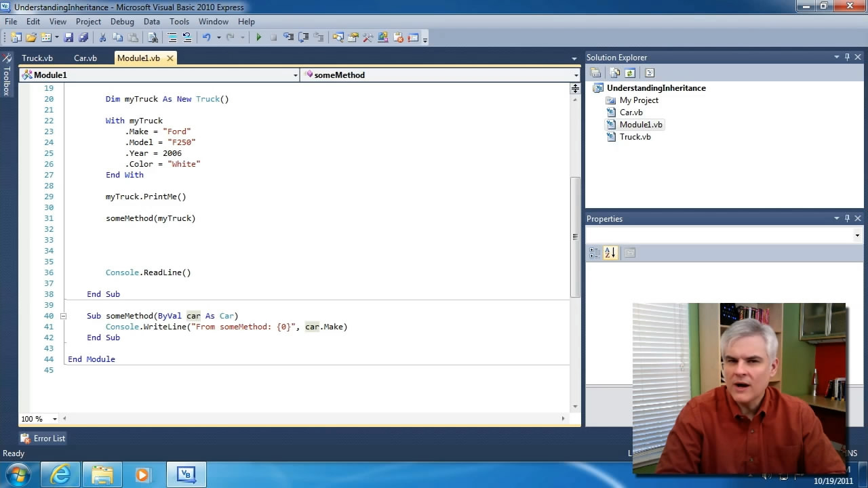Open the Undo history dropdown arrow
868x488 pixels.
218,37
